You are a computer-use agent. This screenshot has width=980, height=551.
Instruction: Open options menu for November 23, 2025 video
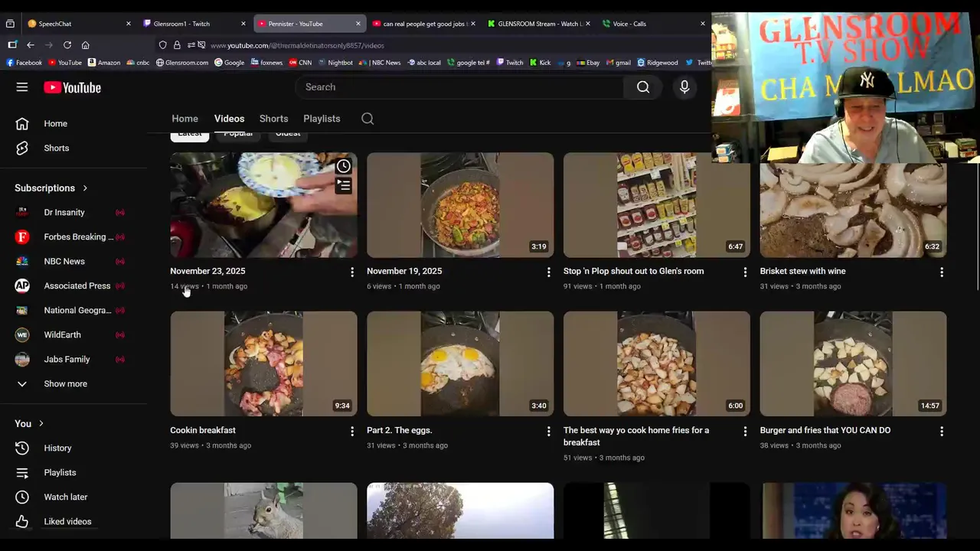tap(352, 272)
